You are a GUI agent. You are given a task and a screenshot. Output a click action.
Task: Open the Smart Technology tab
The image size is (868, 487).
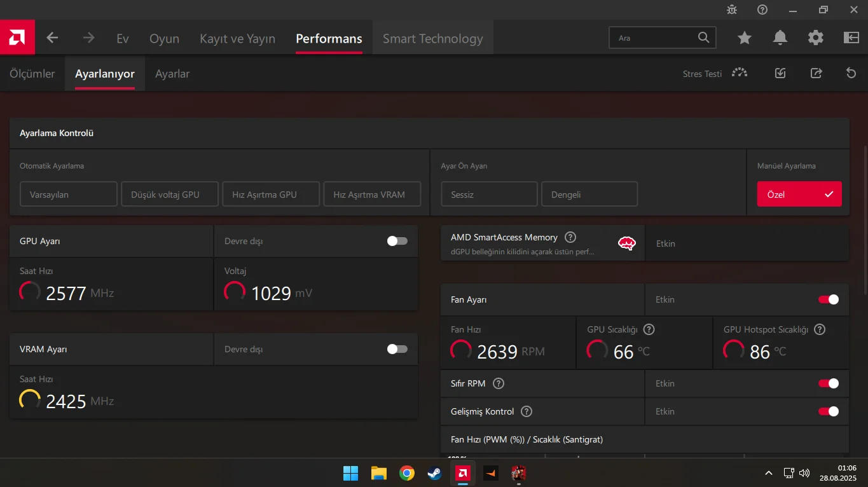433,39
